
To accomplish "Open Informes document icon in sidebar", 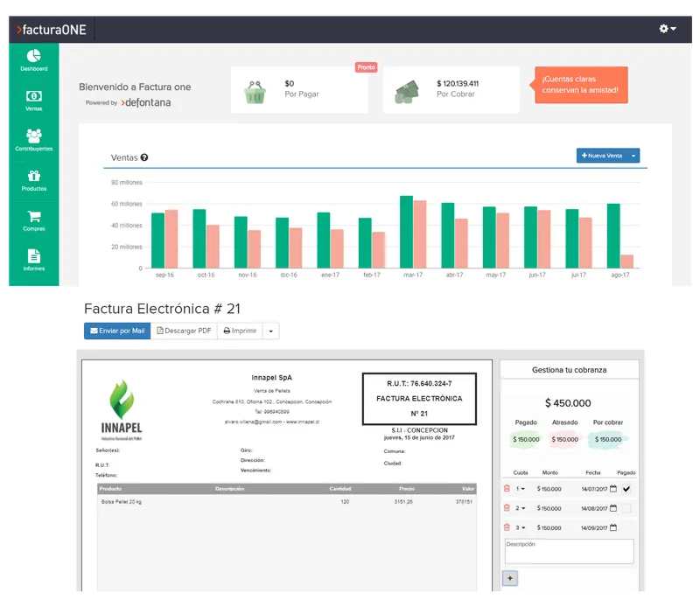I will (34, 261).
